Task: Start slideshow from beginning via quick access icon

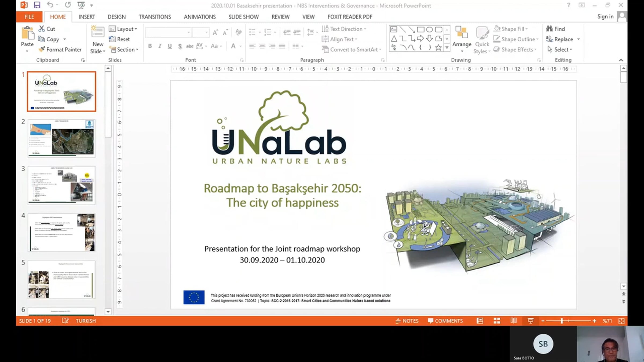Action: pos(81,5)
